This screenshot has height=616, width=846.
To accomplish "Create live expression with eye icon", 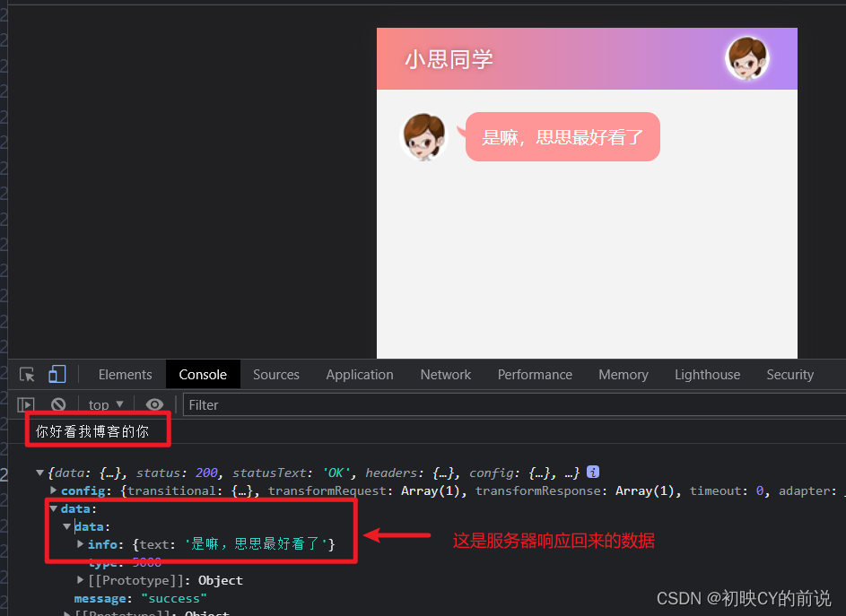I will (x=154, y=404).
